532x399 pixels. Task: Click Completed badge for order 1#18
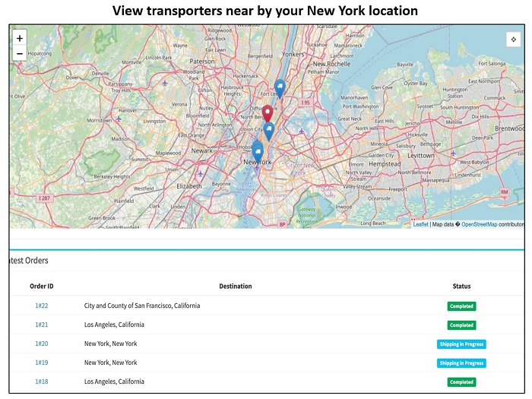point(461,382)
